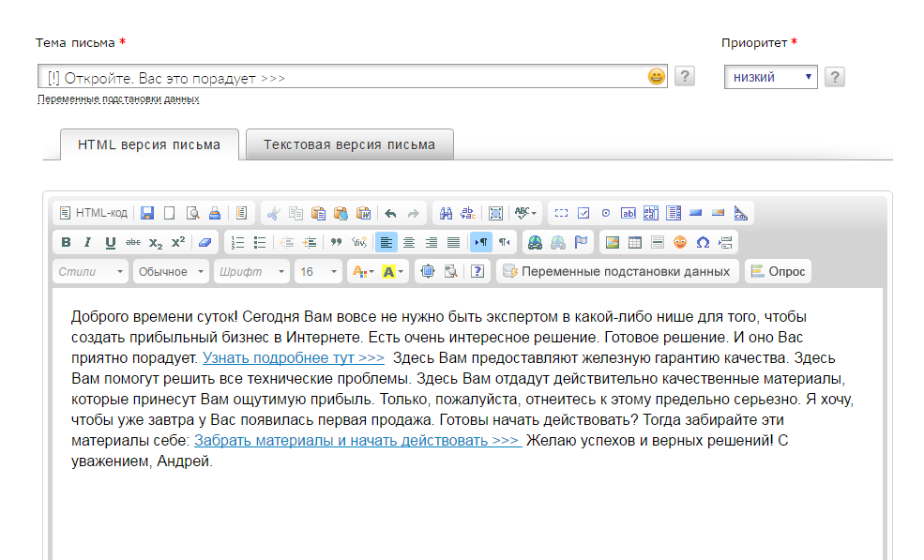Insert a numbered list

coord(237,242)
